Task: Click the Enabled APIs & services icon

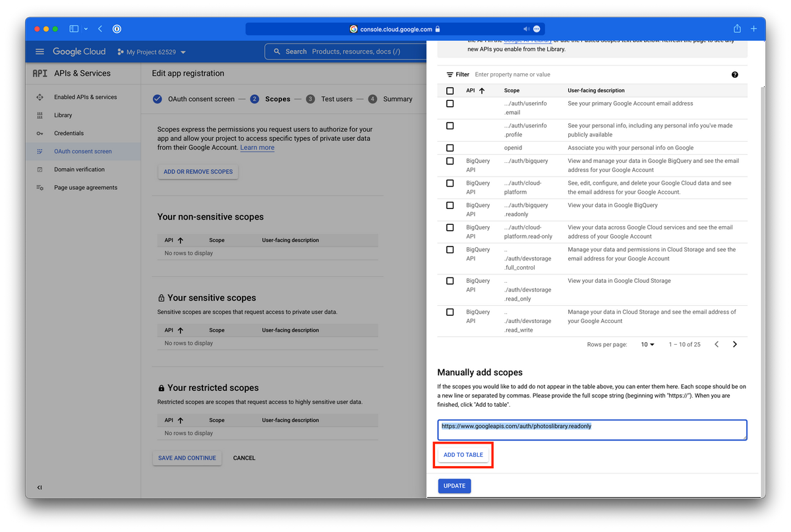Action: 40,97
